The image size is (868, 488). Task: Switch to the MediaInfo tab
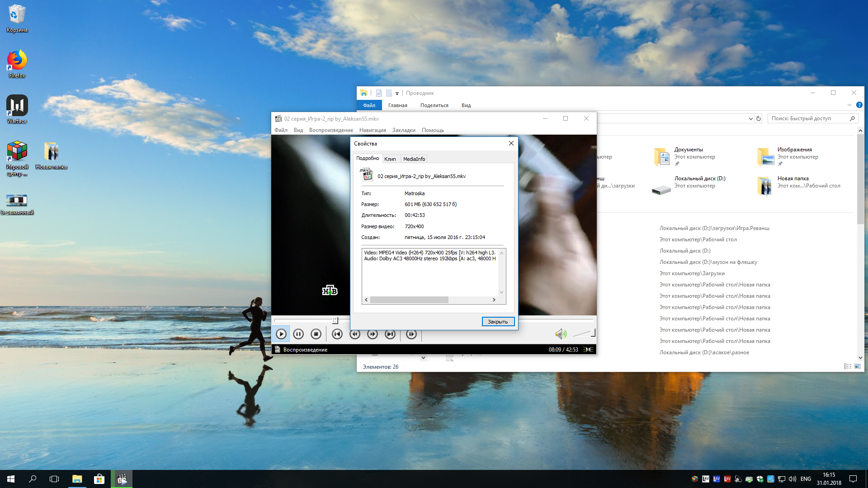[x=414, y=159]
